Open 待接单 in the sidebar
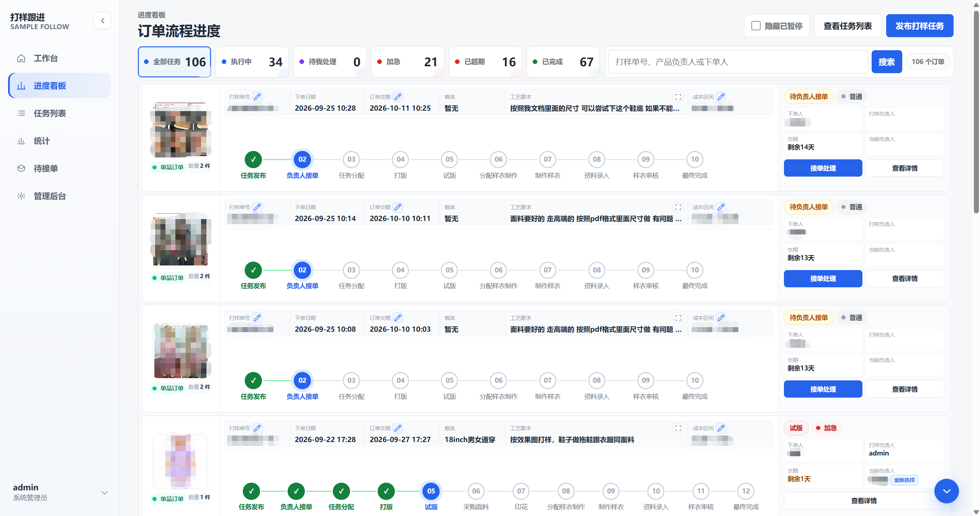Image resolution: width=980 pixels, height=516 pixels. (x=59, y=169)
